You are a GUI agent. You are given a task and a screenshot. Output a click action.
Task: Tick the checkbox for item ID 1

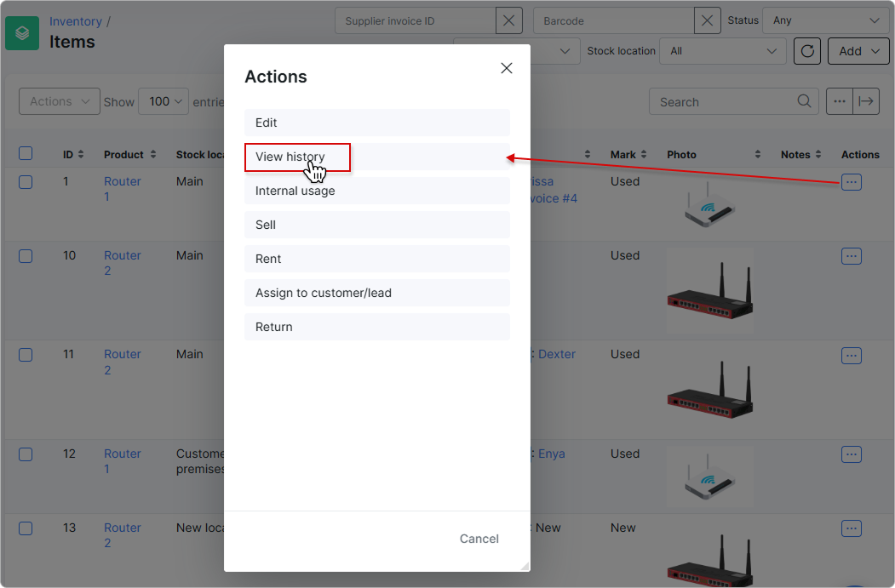[26, 182]
